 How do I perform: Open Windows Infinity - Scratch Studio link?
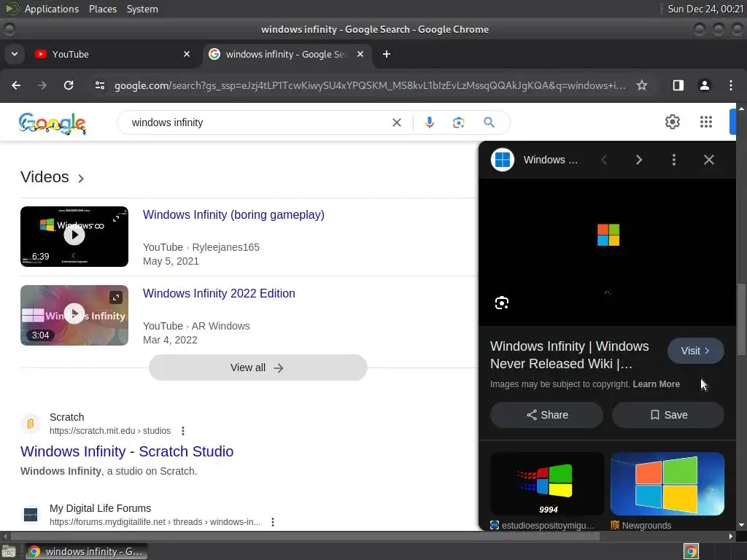[x=127, y=451]
